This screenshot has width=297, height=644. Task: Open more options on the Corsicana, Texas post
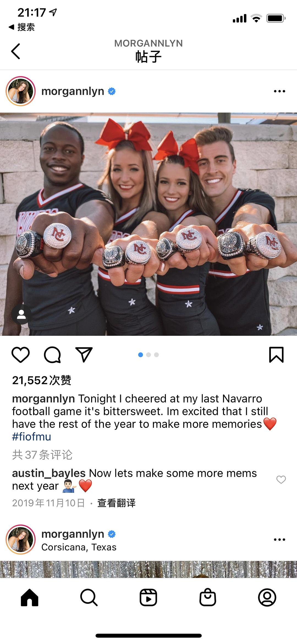coord(280,539)
